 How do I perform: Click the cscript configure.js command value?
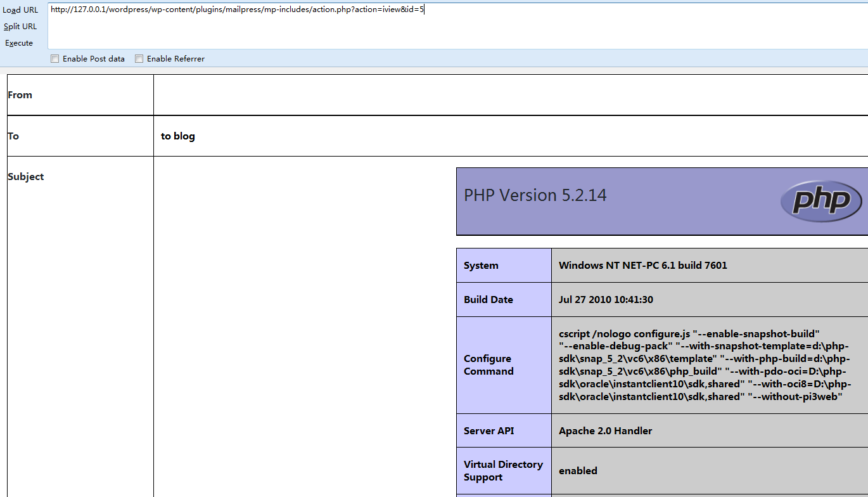pyautogui.click(x=705, y=365)
